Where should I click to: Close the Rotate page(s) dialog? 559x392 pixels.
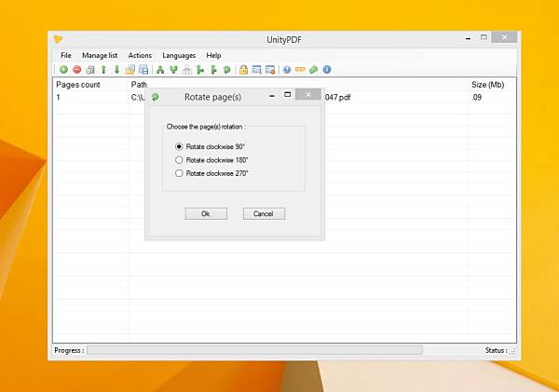[x=308, y=94]
